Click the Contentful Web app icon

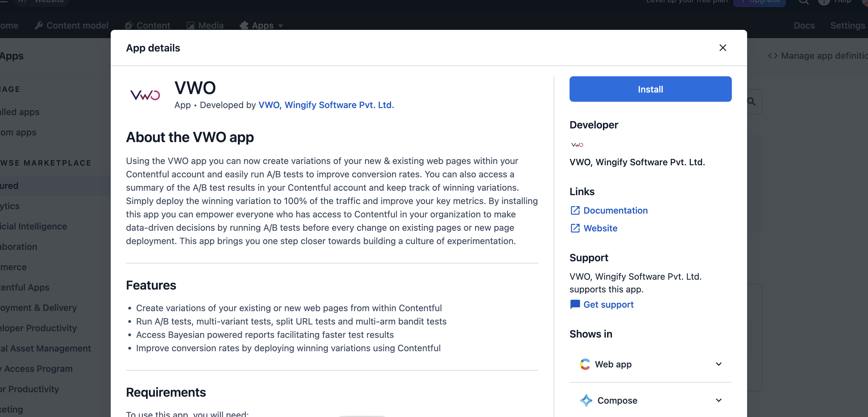pyautogui.click(x=584, y=364)
